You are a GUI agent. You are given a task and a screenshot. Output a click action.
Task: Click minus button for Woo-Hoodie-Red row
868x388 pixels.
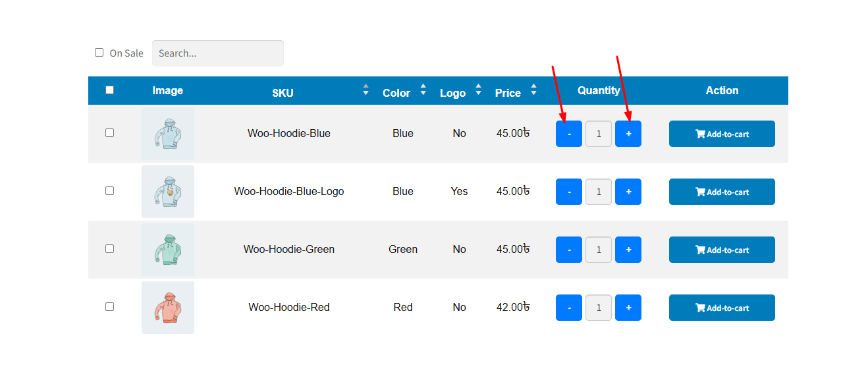pyautogui.click(x=568, y=308)
